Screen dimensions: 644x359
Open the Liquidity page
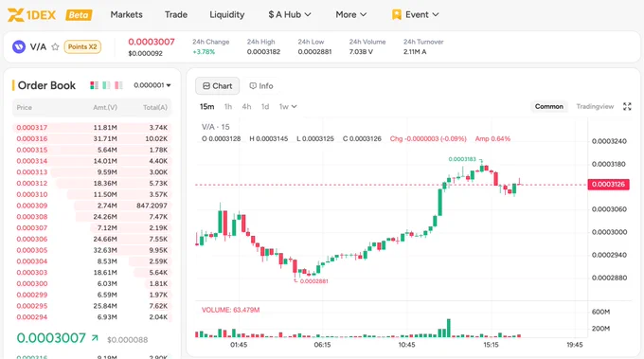226,15
